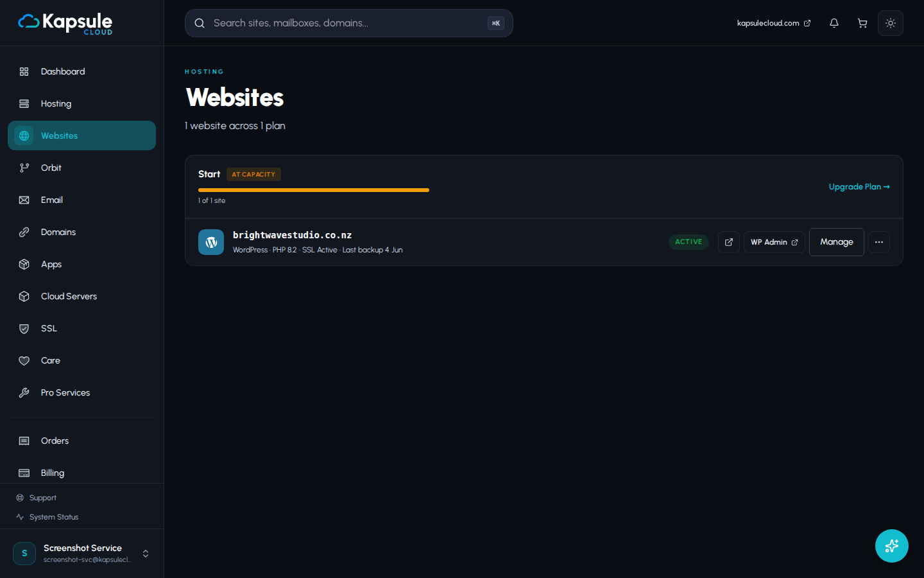Click the Manage button
Screen dimensions: 924x578
coord(837,242)
